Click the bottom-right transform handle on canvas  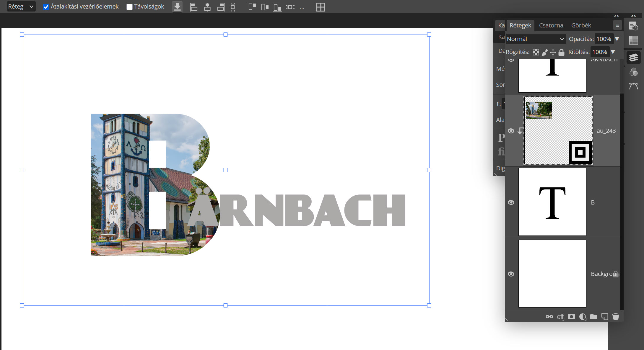coord(429,305)
